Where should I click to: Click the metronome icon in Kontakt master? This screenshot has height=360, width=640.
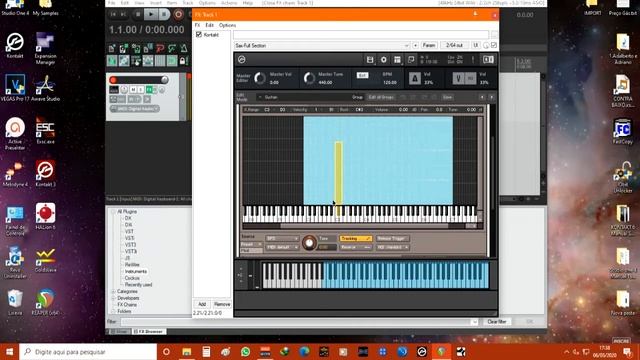pyautogui.click(x=415, y=78)
